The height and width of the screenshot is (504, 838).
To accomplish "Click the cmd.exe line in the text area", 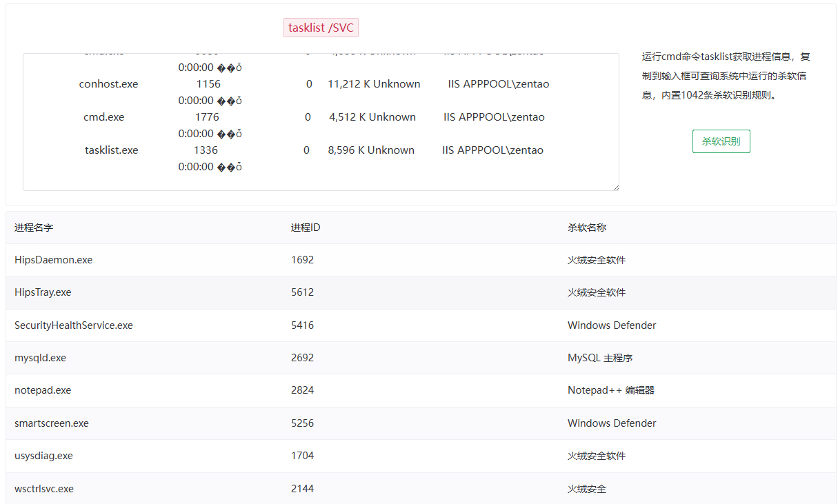I will pyautogui.click(x=104, y=117).
